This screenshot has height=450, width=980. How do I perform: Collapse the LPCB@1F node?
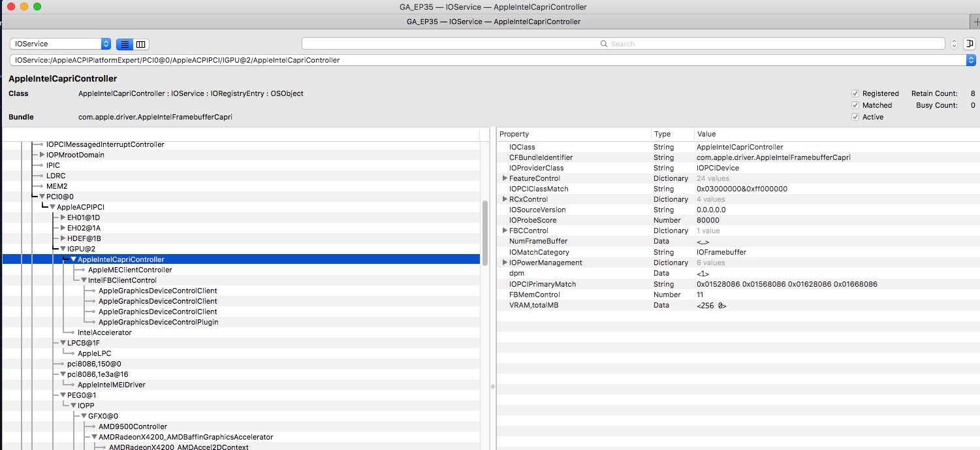(x=63, y=343)
